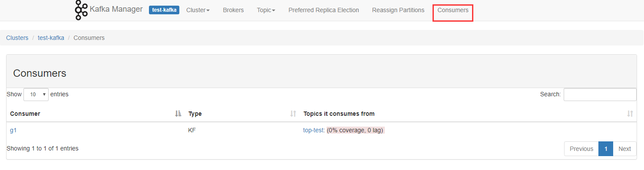Open the Show entries count selector
The height and width of the screenshot is (170, 644).
(36, 94)
